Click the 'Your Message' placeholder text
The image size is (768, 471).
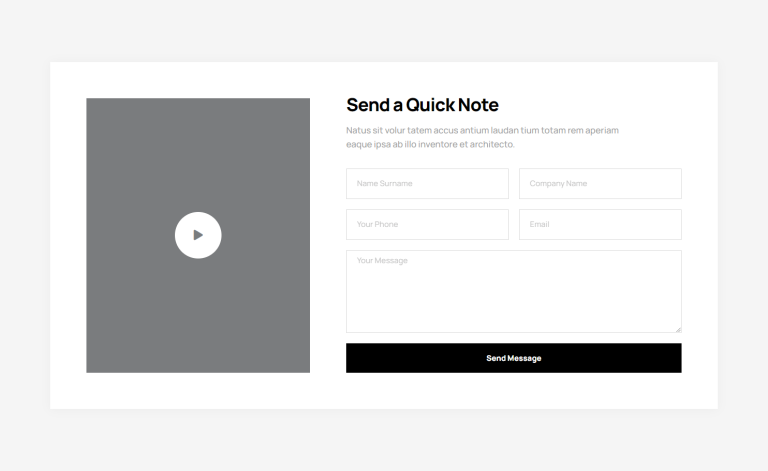coord(382,261)
